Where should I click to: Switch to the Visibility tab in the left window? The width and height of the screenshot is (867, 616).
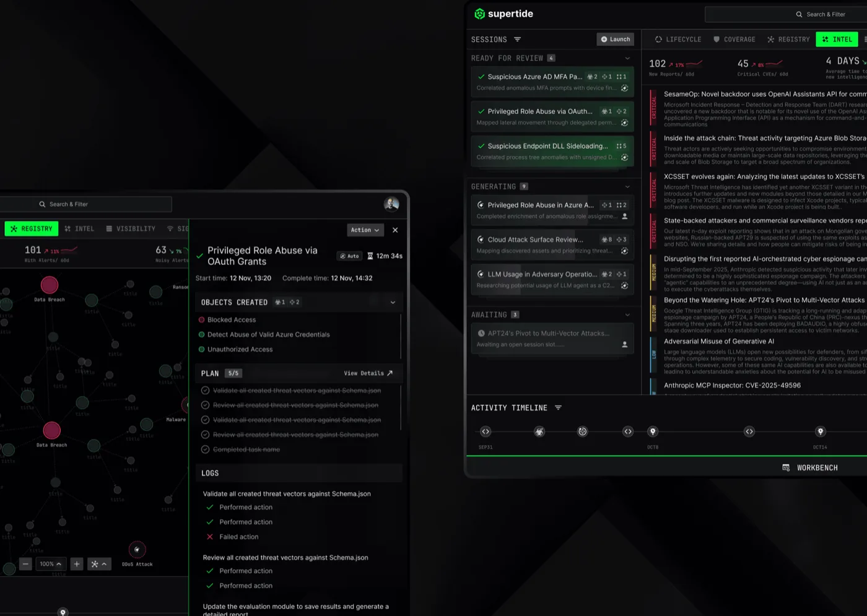pyautogui.click(x=131, y=228)
